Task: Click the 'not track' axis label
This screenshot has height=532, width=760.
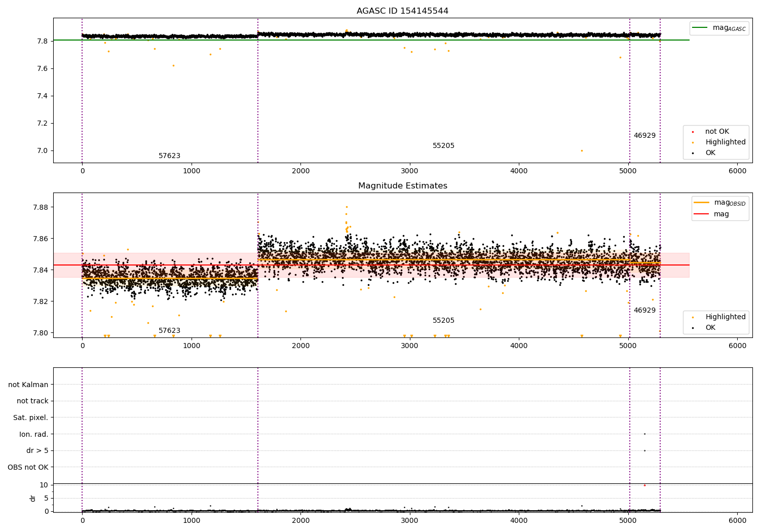Action: coord(32,401)
